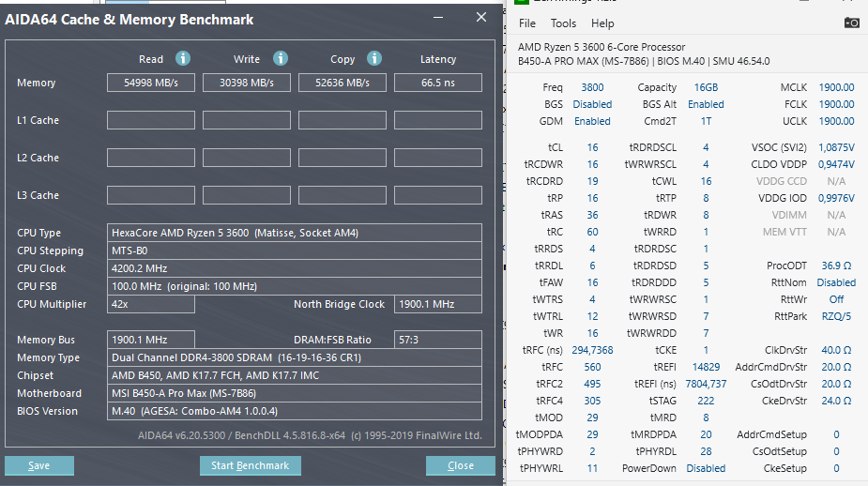The image size is (868, 486).
Task: Open the Tools menu in ZenTimings
Action: pyautogui.click(x=563, y=23)
